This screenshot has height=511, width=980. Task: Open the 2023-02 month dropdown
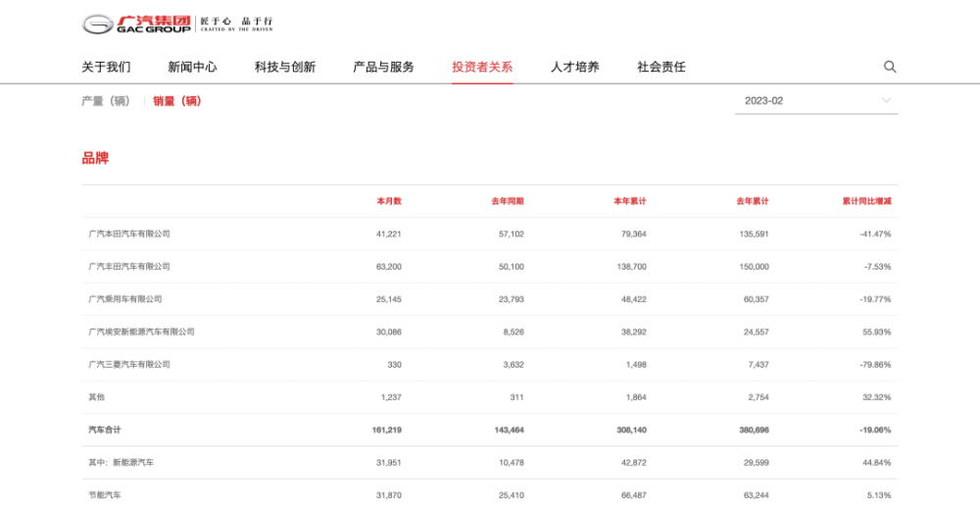816,101
